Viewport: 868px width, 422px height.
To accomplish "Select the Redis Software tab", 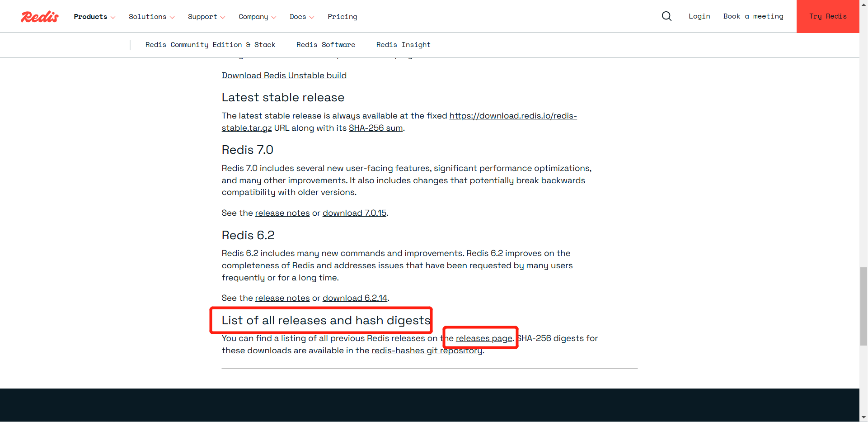I will (326, 45).
